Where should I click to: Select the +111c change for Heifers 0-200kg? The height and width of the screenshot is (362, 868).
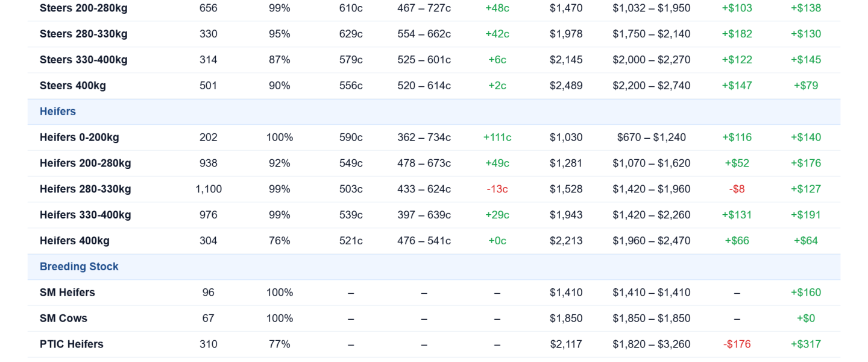tap(497, 138)
